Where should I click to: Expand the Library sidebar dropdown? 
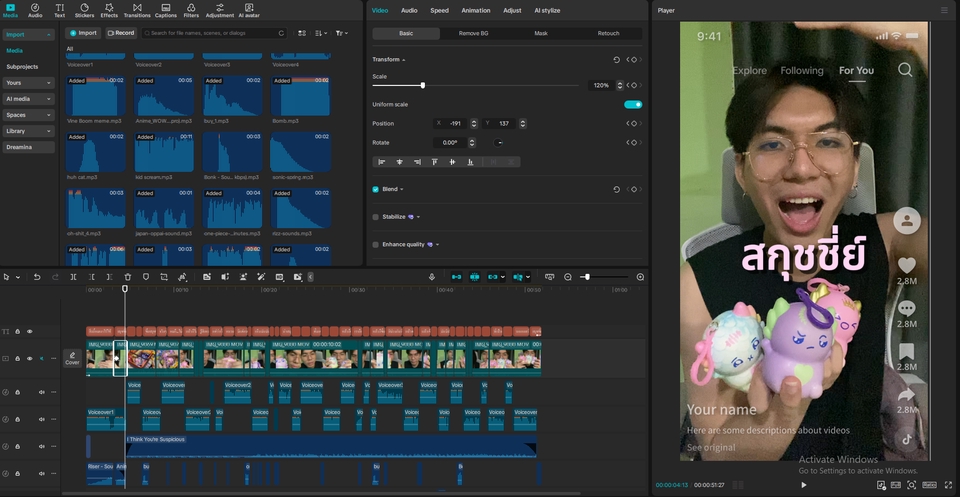click(28, 131)
